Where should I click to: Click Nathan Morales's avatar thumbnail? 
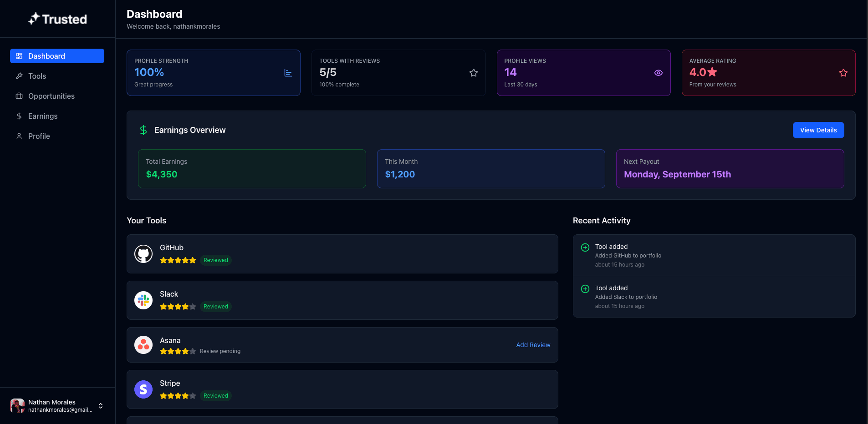pos(17,406)
